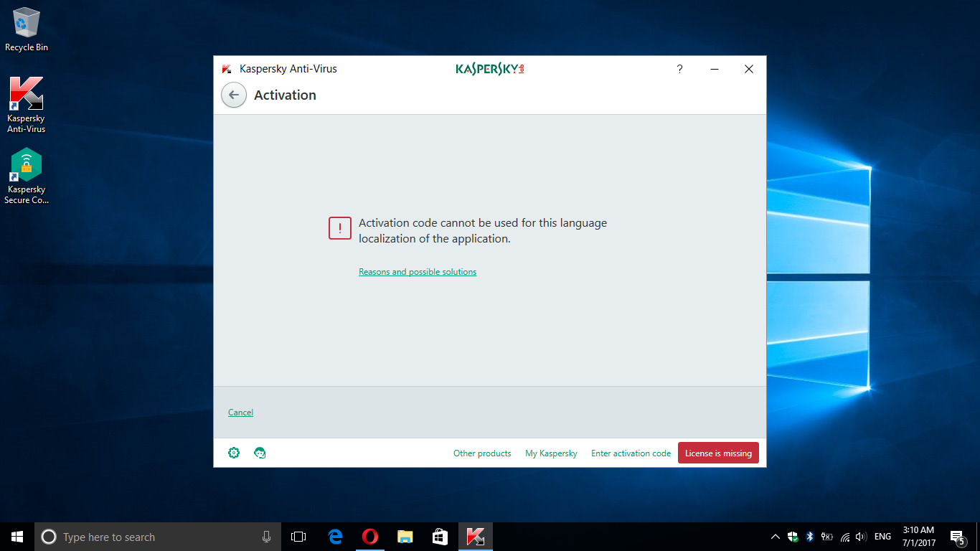Click the Cortana circle search icon
This screenshot has height=551, width=980.
coord(49,537)
